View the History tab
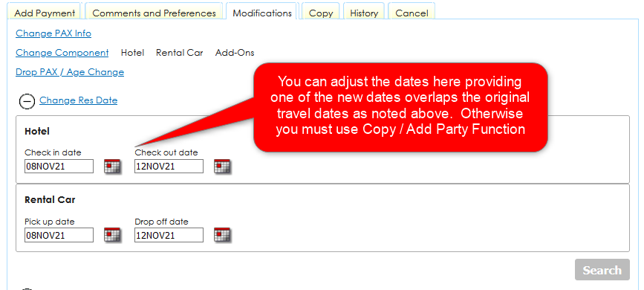The width and height of the screenshot is (644, 290). pos(364,13)
